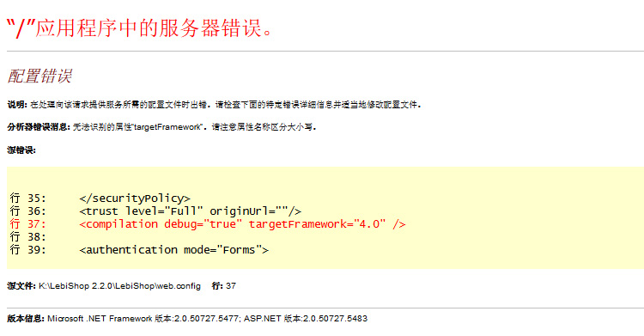The width and height of the screenshot is (644, 336).
Task: Click the line 35 securityPolicy closing tag
Action: point(135,199)
